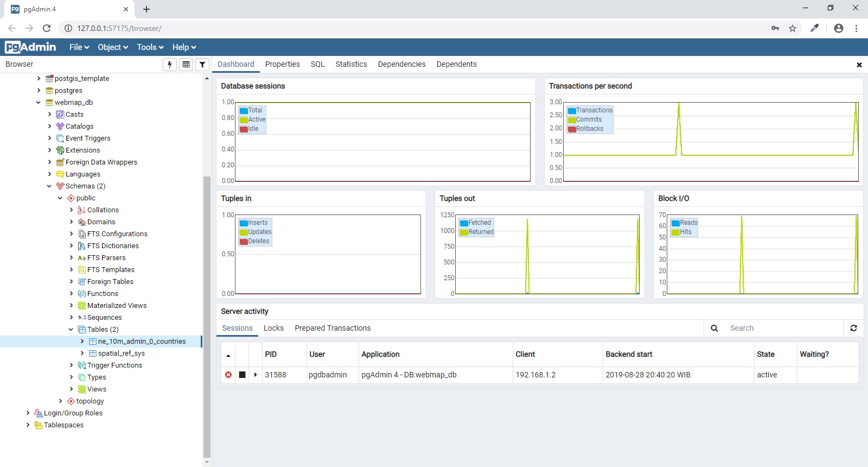The image size is (868, 467).
Task: Cancel active query with black square icon
Action: coord(242,375)
